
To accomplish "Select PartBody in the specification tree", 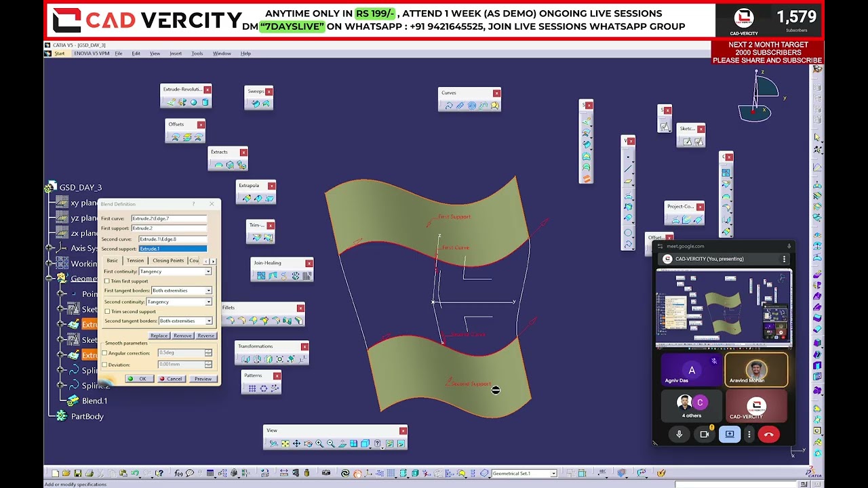I will tap(87, 417).
